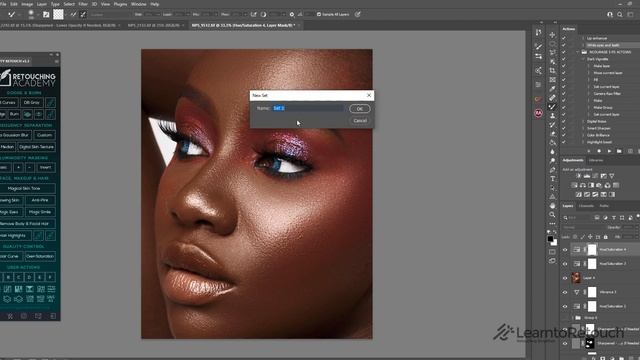Screen dimensions: 640x360
Task: Open search icon in top-right corner
Action: point(620,14)
